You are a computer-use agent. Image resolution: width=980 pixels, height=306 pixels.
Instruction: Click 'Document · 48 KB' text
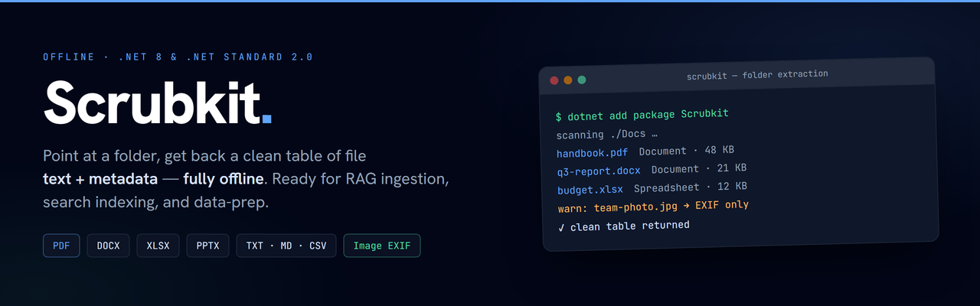(687, 151)
